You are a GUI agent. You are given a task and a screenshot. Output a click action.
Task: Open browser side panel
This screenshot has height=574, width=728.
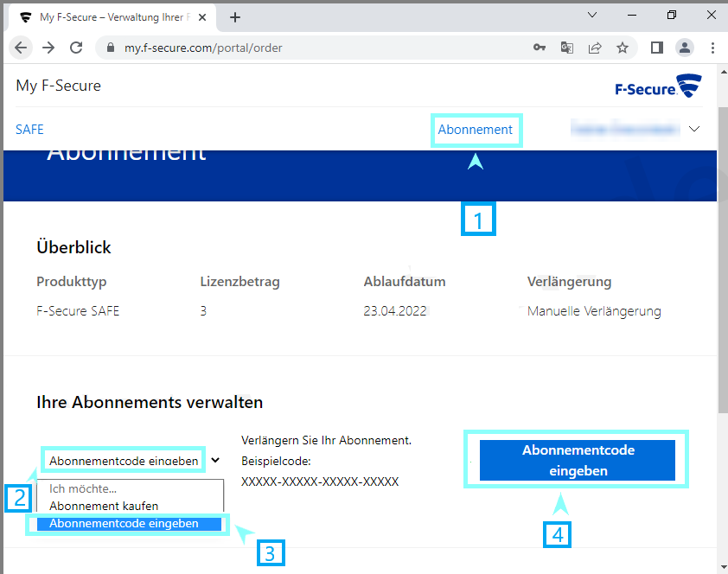(x=657, y=48)
